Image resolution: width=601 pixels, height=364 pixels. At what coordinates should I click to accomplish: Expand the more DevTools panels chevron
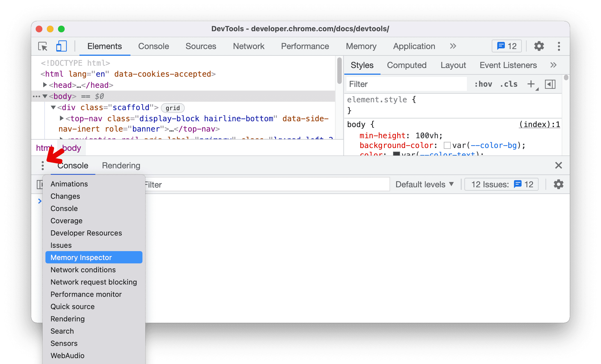tap(453, 46)
